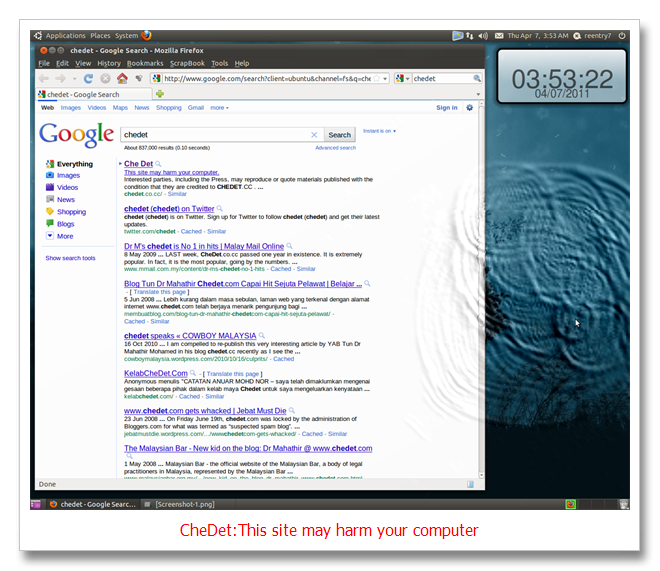Click the Firefox back arrow button
The width and height of the screenshot is (660, 571).
tap(44, 78)
